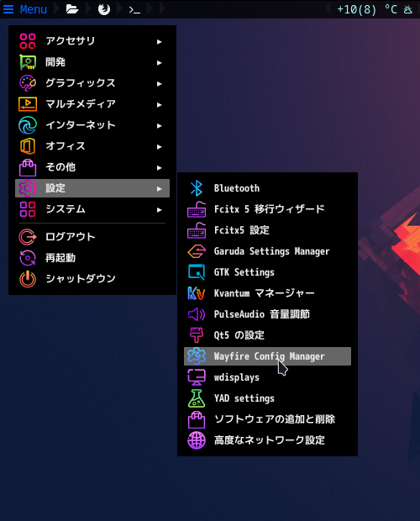Expand the グラフィックス submenu arrow
Image resolution: width=420 pixels, height=521 pixels.
(160, 83)
